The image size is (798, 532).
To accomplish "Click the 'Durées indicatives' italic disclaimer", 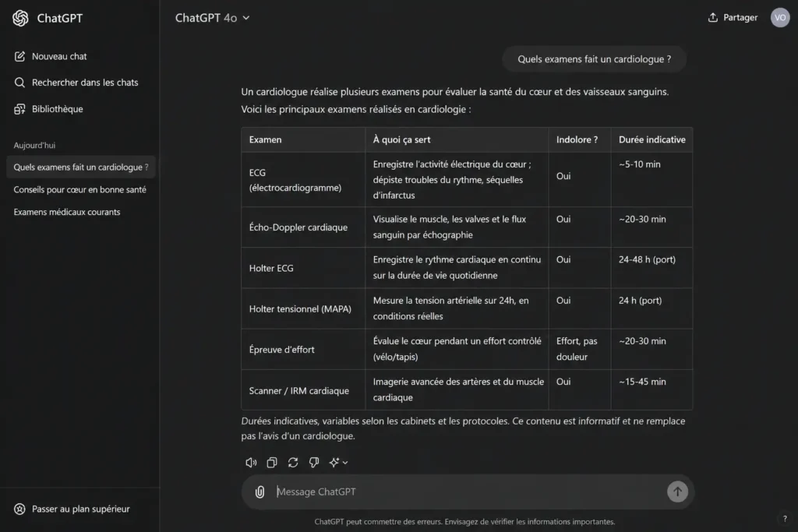I will click(463, 428).
